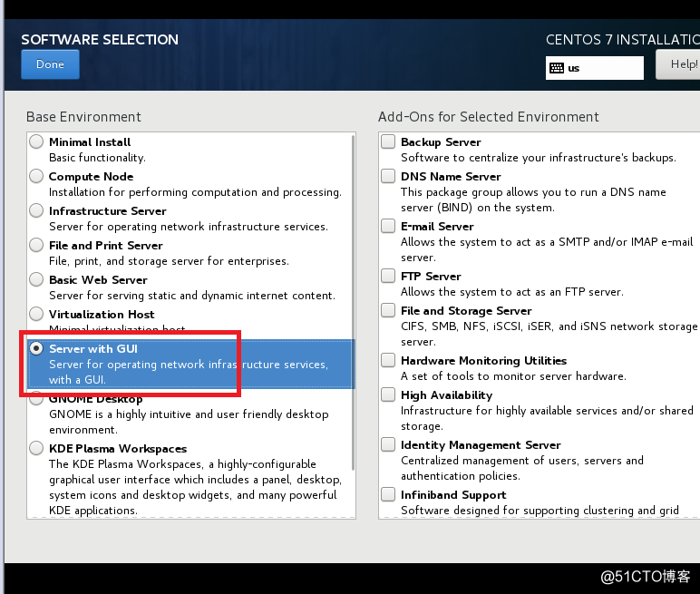
Task: Click the blue Done button
Action: [x=50, y=64]
